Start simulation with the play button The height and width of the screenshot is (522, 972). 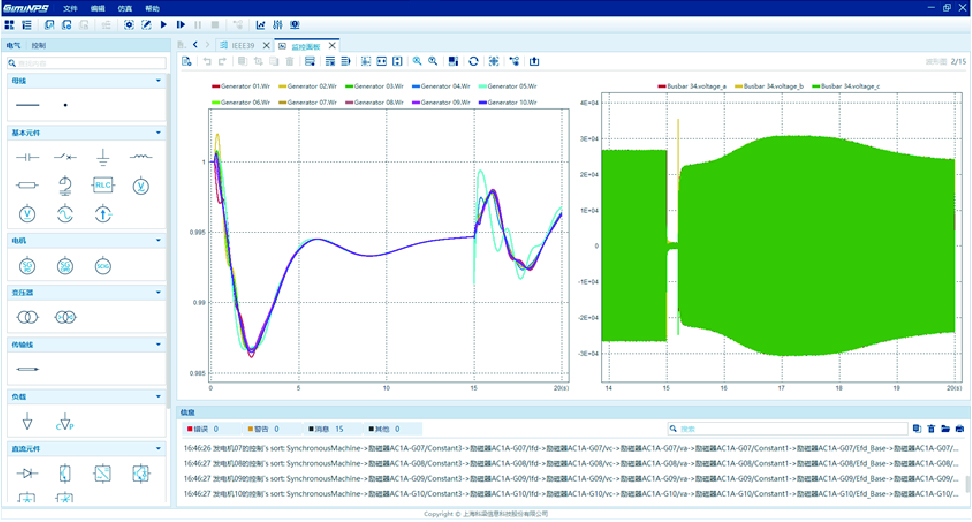point(164,25)
